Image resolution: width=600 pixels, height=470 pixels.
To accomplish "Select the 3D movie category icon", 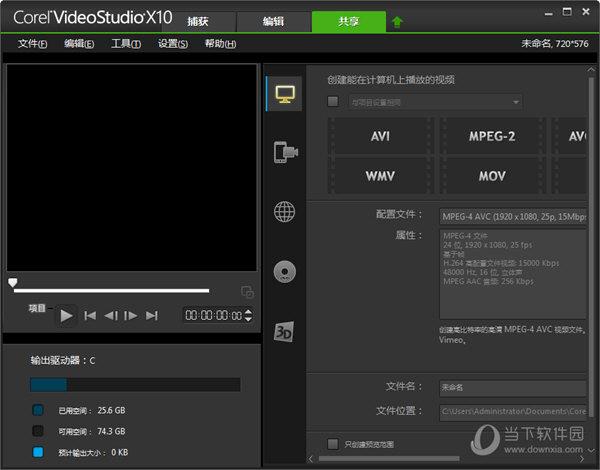I will (284, 331).
